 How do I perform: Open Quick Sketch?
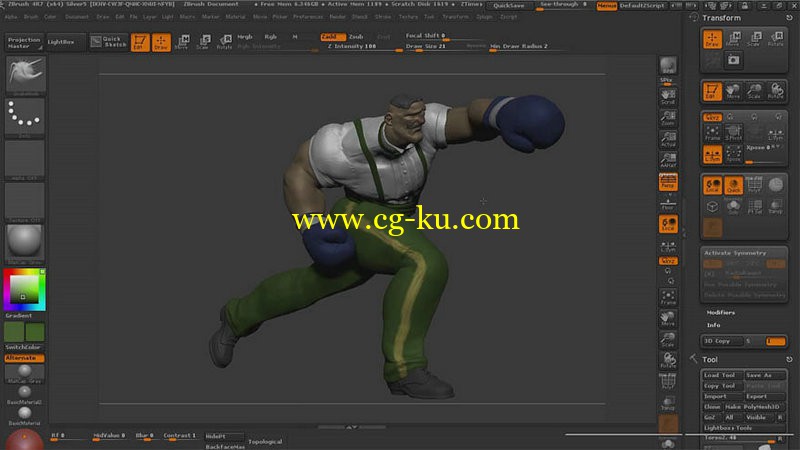(x=108, y=42)
